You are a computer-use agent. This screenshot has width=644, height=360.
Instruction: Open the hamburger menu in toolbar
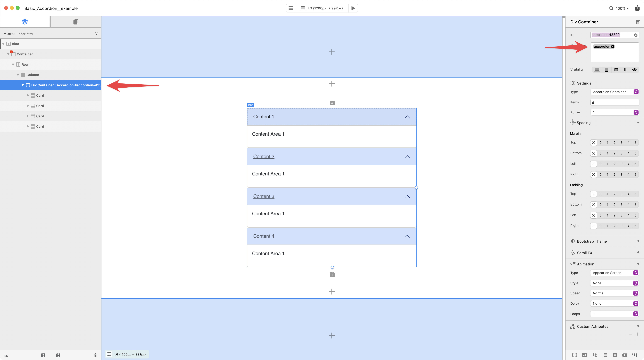coord(291,8)
